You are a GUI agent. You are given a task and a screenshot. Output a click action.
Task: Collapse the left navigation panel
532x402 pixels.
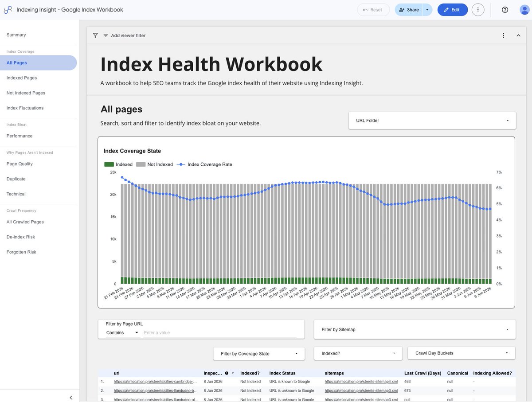[71, 398]
